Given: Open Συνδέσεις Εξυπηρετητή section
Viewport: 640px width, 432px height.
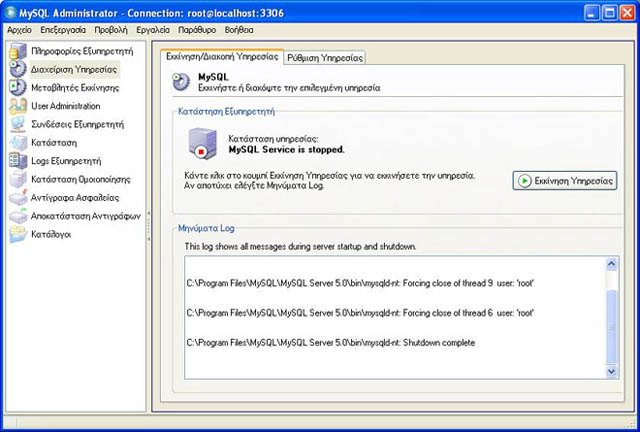Looking at the screenshot, I should coord(78,125).
